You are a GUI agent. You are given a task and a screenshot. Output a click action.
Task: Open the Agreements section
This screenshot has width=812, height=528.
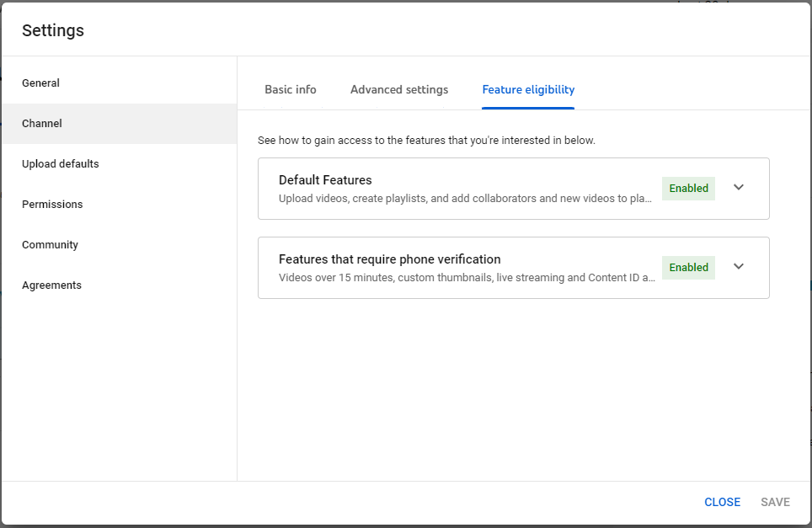tap(51, 285)
